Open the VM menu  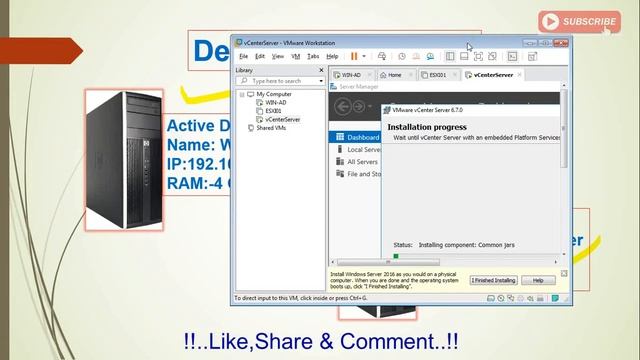tap(296, 56)
